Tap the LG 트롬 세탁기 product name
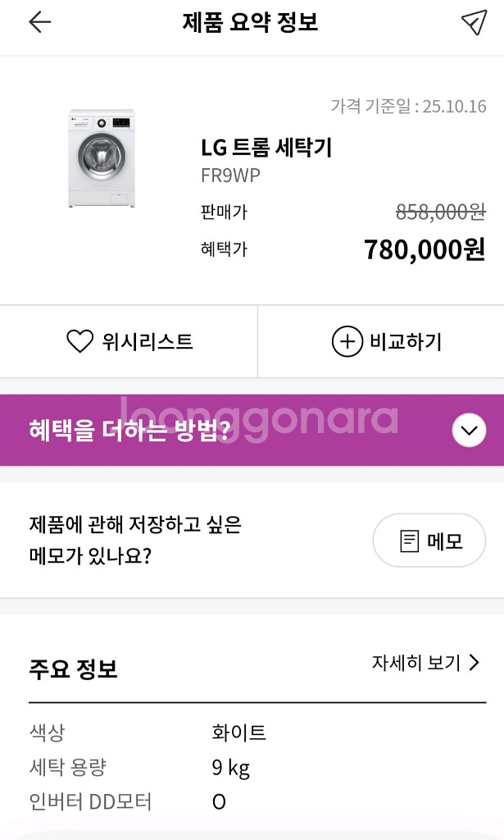 (x=266, y=148)
